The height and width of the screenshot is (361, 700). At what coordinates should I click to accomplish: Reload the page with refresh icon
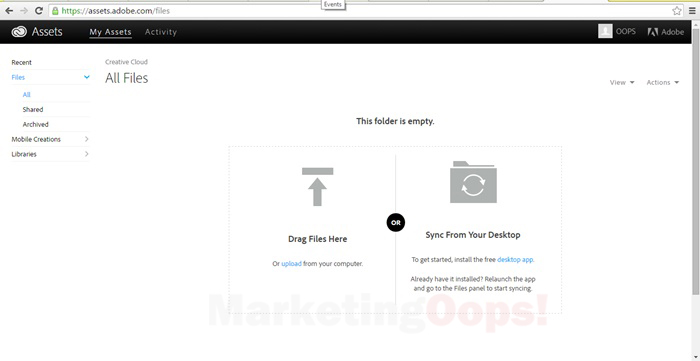39,11
